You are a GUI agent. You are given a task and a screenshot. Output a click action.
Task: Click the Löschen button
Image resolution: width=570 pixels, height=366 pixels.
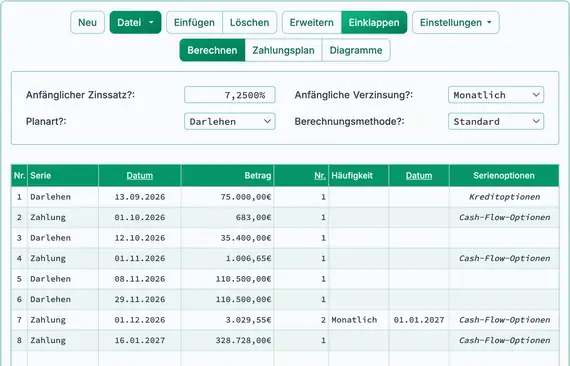[x=249, y=23]
